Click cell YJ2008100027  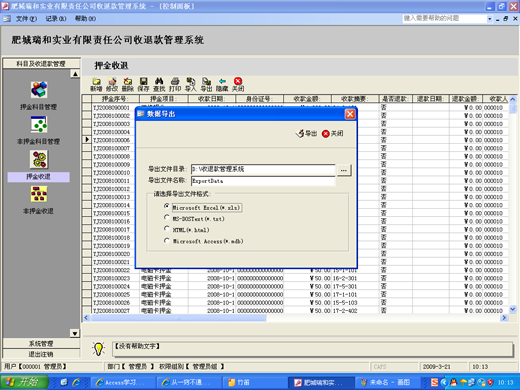tap(115, 311)
